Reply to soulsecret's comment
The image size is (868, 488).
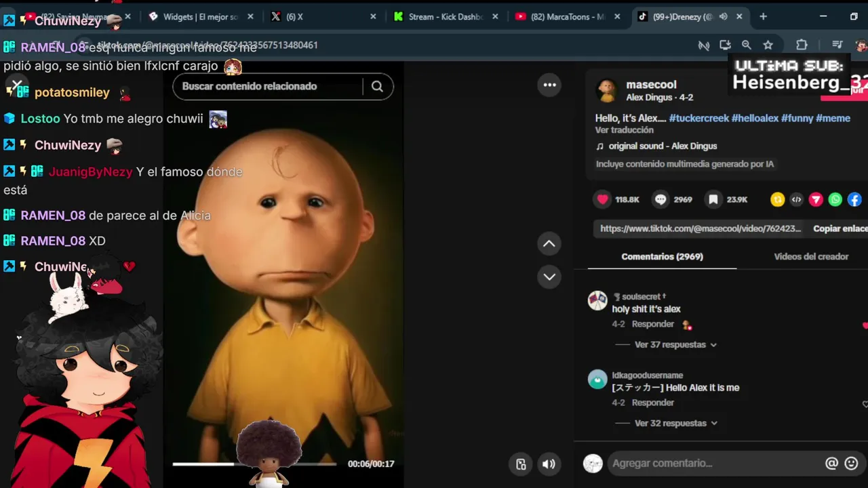(x=652, y=325)
